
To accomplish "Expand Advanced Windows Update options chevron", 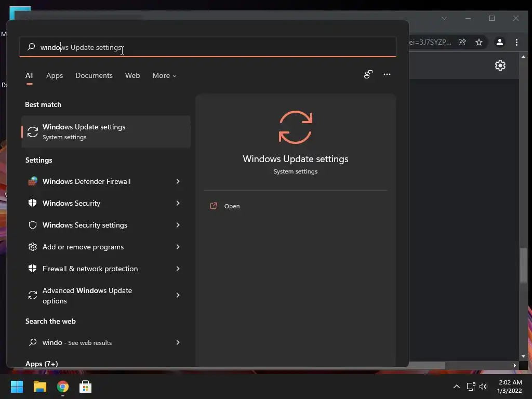I will [x=178, y=295].
